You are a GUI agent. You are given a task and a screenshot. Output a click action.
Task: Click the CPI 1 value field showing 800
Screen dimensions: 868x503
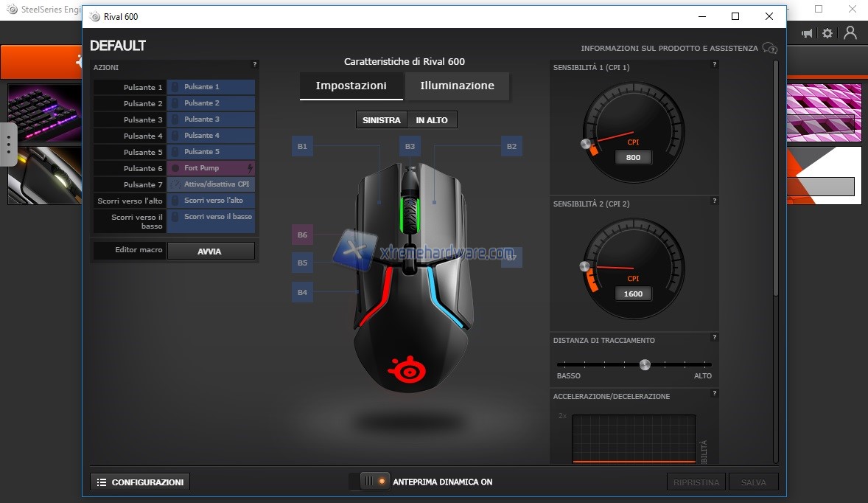[x=633, y=157]
